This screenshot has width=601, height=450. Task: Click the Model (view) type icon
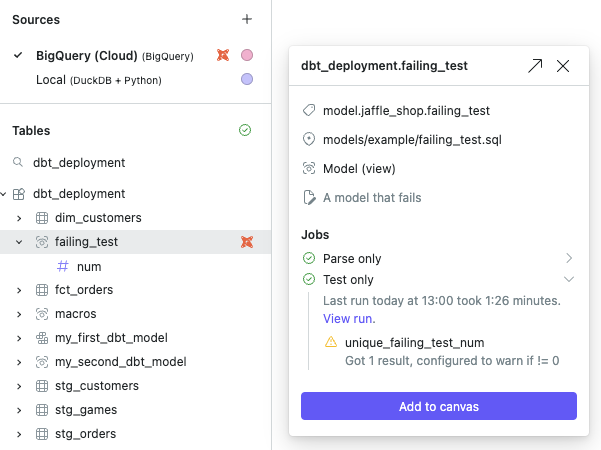(x=309, y=168)
